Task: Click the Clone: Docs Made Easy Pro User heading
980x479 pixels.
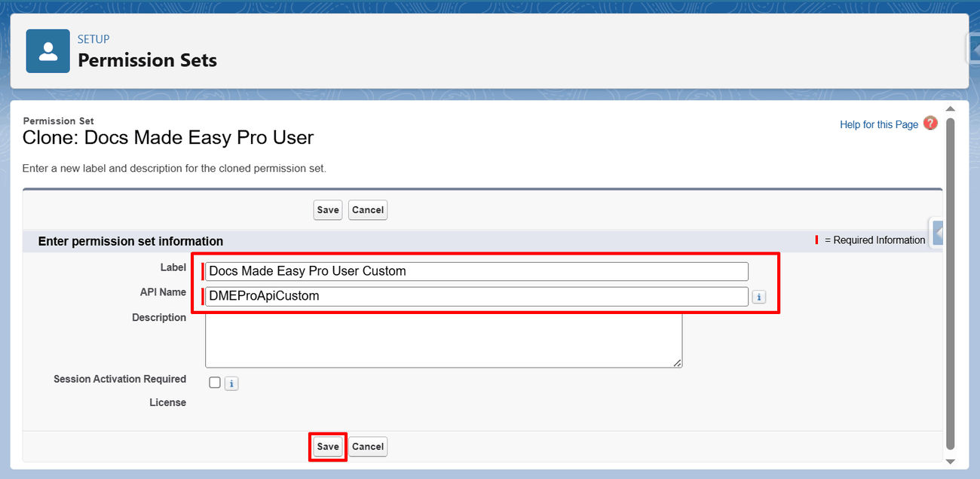Action: pos(168,138)
